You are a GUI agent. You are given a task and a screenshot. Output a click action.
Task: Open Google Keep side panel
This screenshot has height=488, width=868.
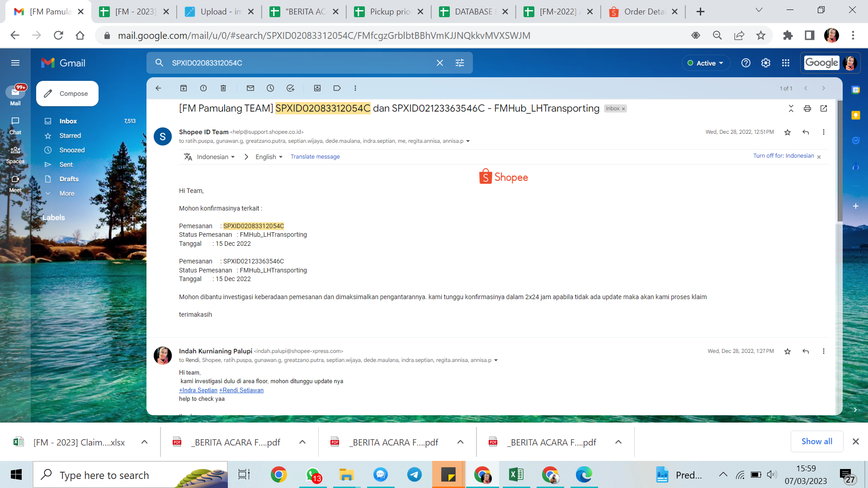856,115
